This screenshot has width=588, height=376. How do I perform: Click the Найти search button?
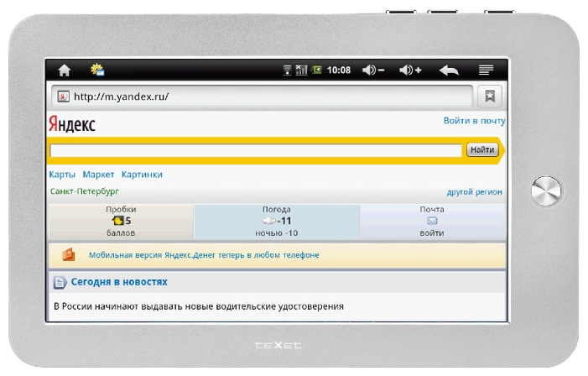pos(482,149)
